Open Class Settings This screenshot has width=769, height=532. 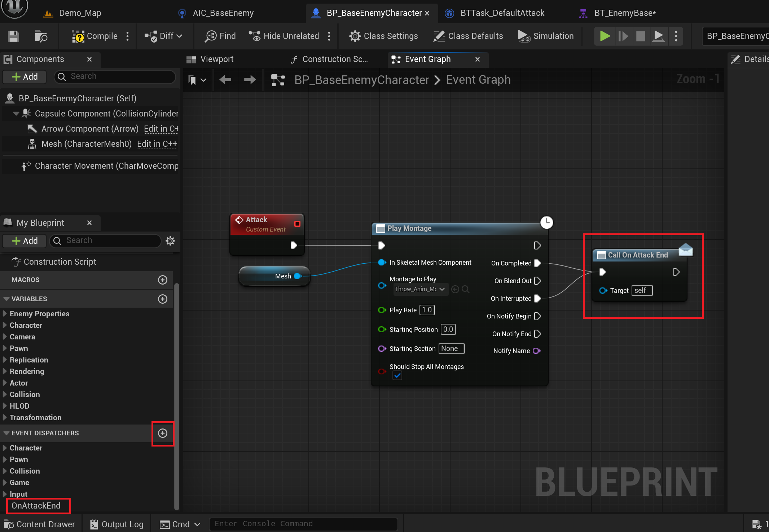pyautogui.click(x=383, y=36)
